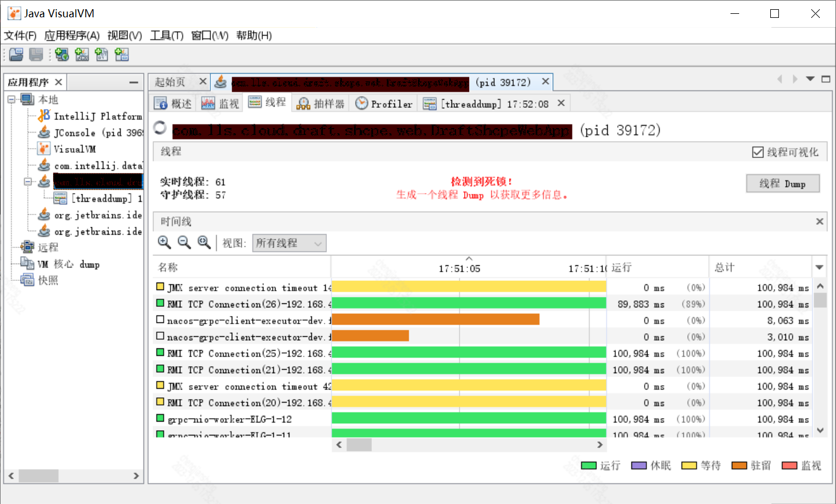Close the threaddump 17:52:08 subtab
This screenshot has width=836, height=504.
[x=561, y=103]
